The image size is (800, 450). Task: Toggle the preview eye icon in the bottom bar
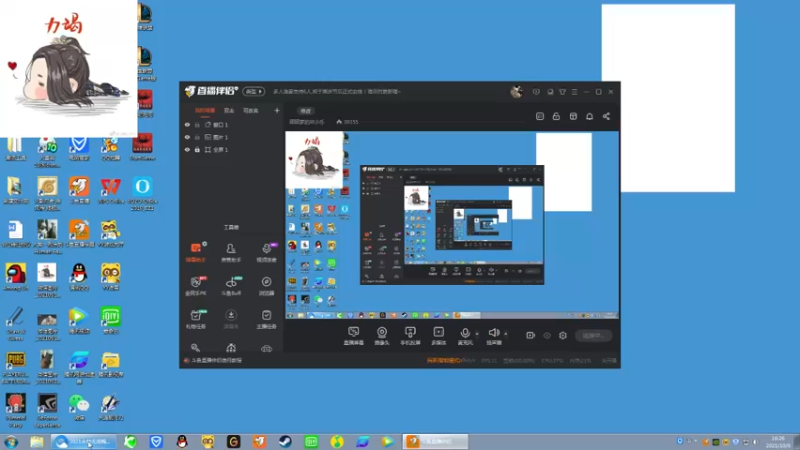click(x=547, y=335)
